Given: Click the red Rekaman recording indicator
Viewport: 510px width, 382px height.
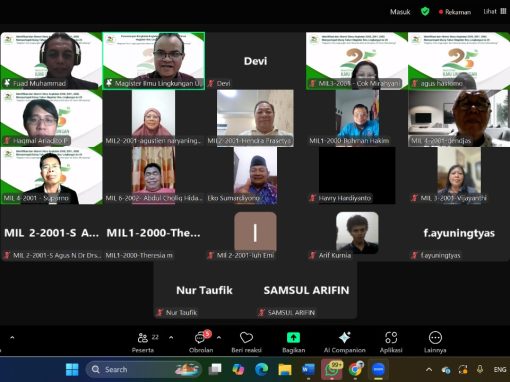Looking at the screenshot, I should (x=455, y=12).
